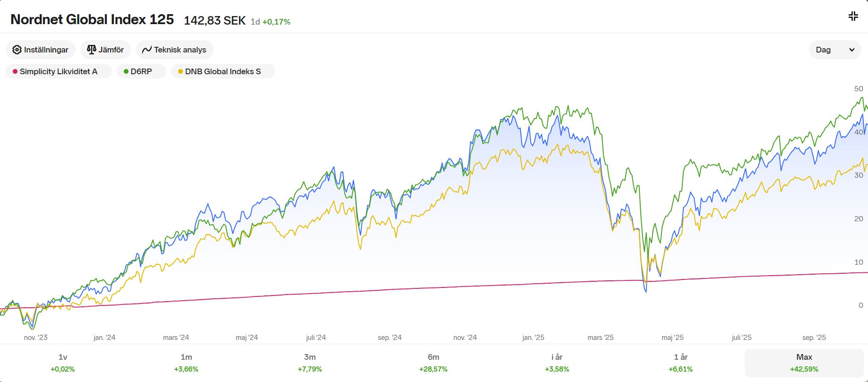The height and width of the screenshot is (382, 868).
Task: Toggle the Simplicity Likviditet A comparison chip
Action: 59,71
